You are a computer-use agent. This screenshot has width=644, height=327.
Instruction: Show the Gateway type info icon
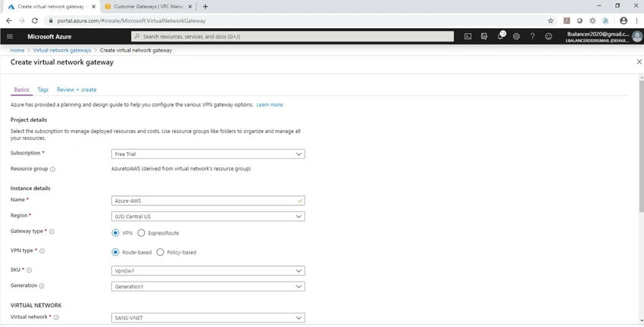52,232
